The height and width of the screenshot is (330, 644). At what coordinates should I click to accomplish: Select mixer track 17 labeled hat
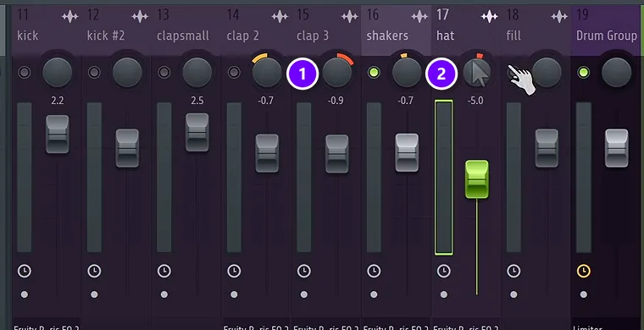(x=445, y=36)
